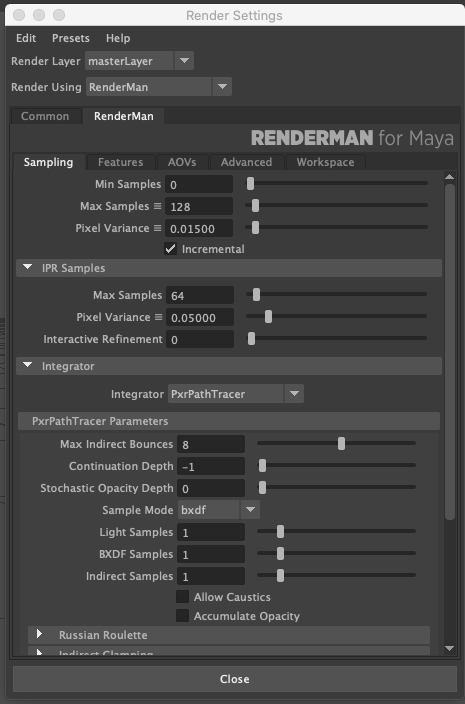Click the Stochastic Opacity Depth field

coord(211,488)
